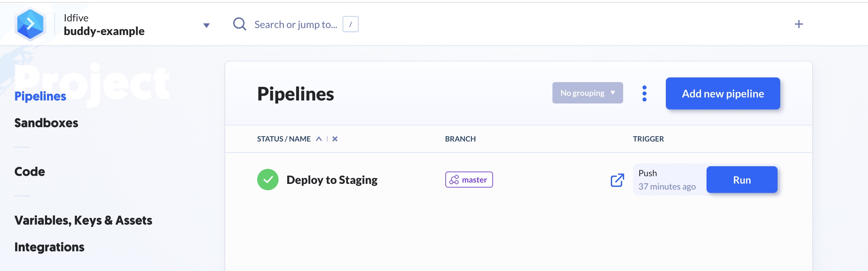Focus the Search or jump to field
This screenshot has width=868, height=271.
[296, 24]
